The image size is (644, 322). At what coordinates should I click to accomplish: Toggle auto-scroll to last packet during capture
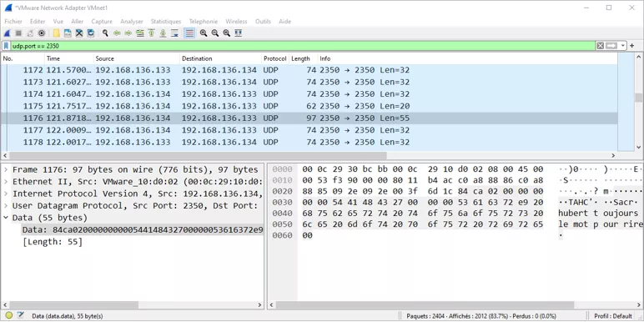174,33
